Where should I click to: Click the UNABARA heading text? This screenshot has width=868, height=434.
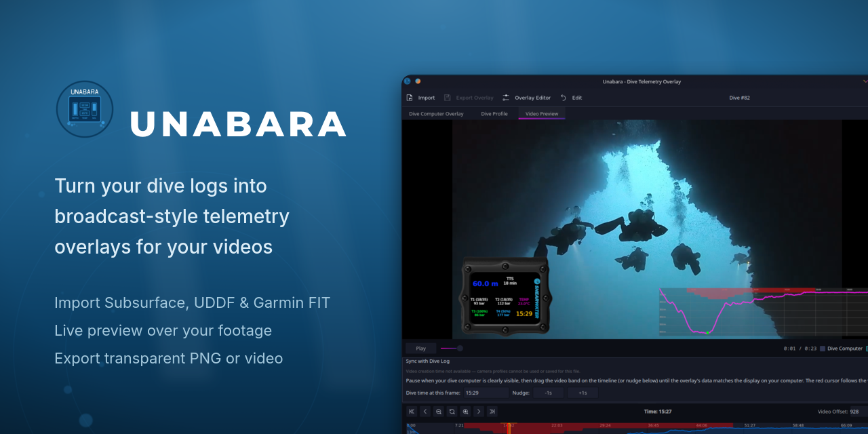coord(239,124)
